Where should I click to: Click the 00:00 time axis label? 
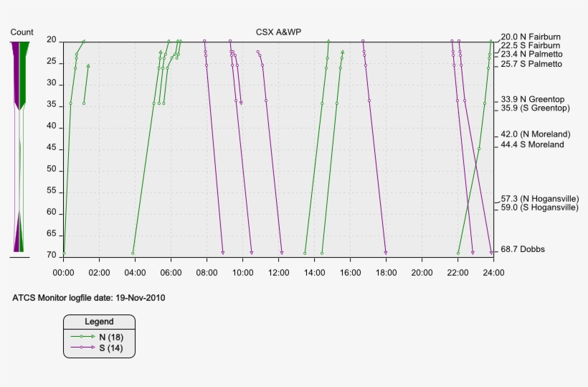pos(63,273)
